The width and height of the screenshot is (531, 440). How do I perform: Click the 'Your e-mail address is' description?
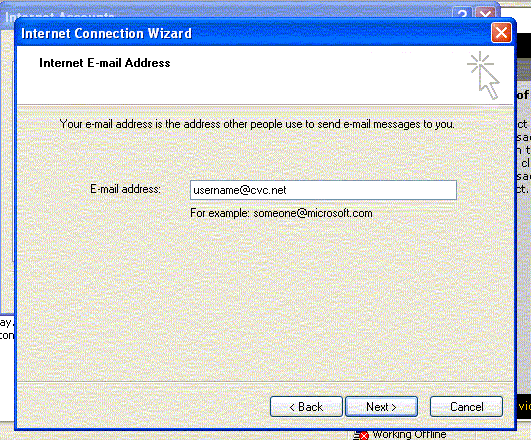(x=257, y=124)
